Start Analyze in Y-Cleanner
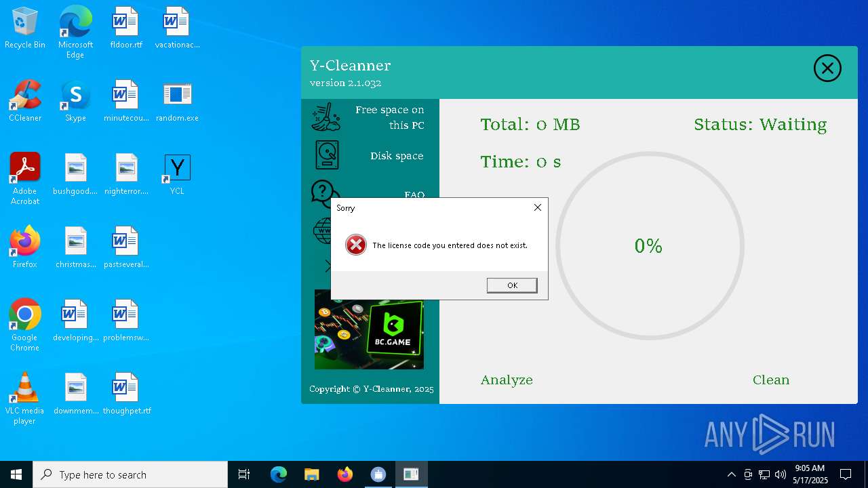The image size is (868, 488). click(x=507, y=380)
